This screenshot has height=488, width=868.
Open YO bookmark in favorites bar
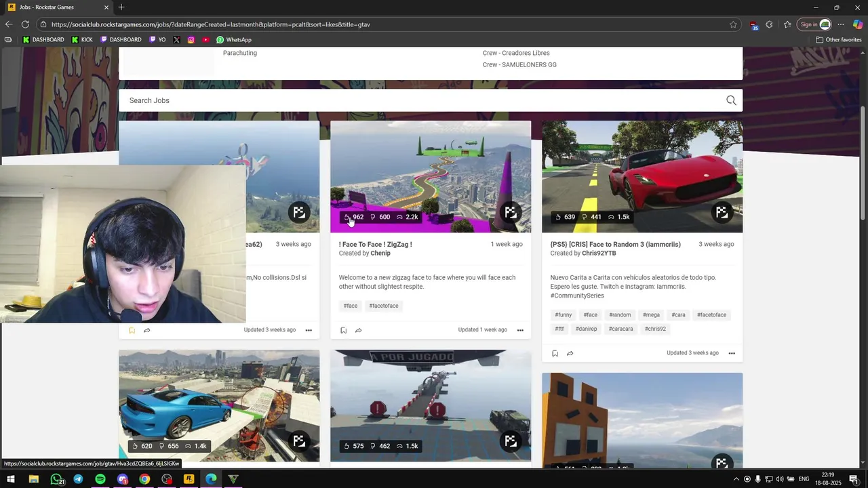pos(157,39)
